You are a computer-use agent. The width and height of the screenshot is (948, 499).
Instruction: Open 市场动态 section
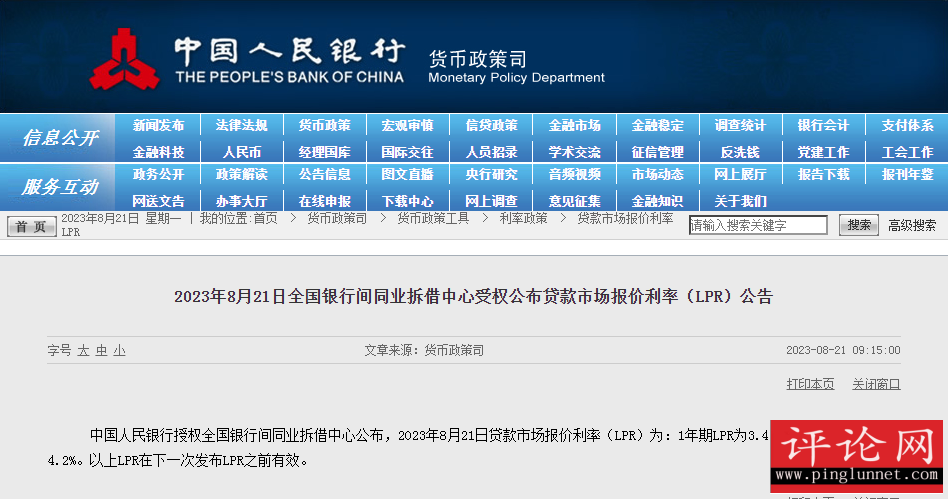coord(657,174)
